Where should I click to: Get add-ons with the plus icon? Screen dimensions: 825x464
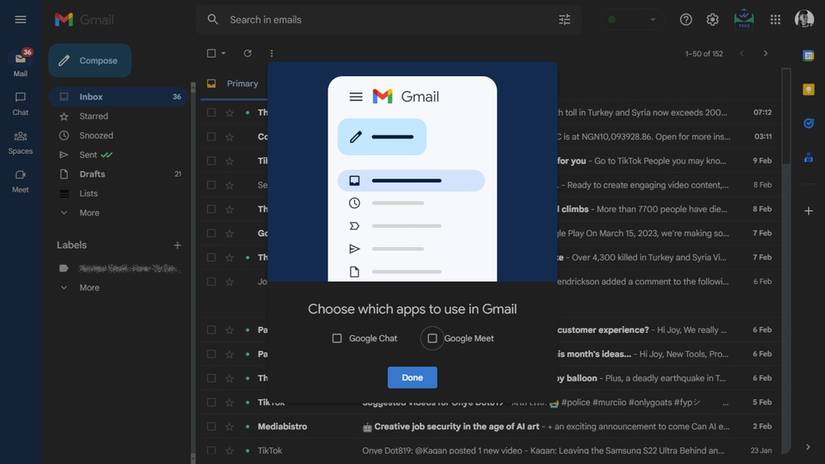click(x=809, y=211)
